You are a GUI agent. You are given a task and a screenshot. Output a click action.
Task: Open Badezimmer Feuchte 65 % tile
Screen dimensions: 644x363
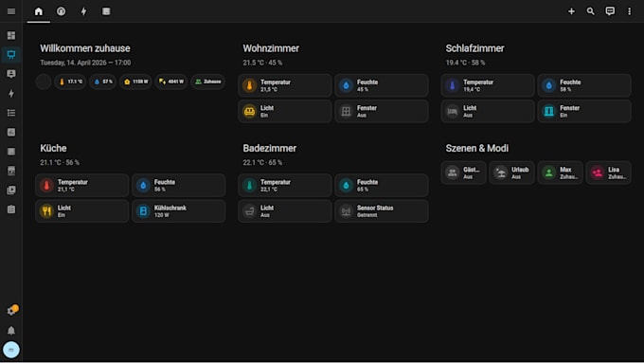click(x=382, y=186)
